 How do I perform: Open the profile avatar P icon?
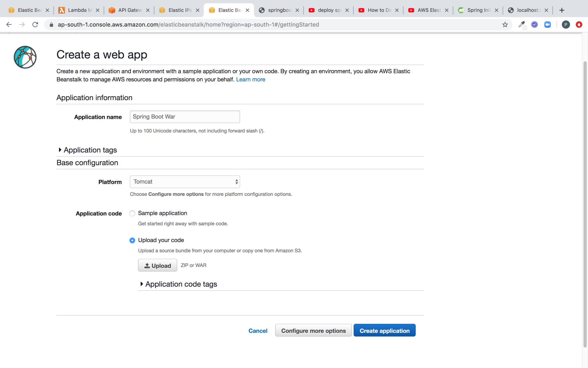tap(566, 25)
